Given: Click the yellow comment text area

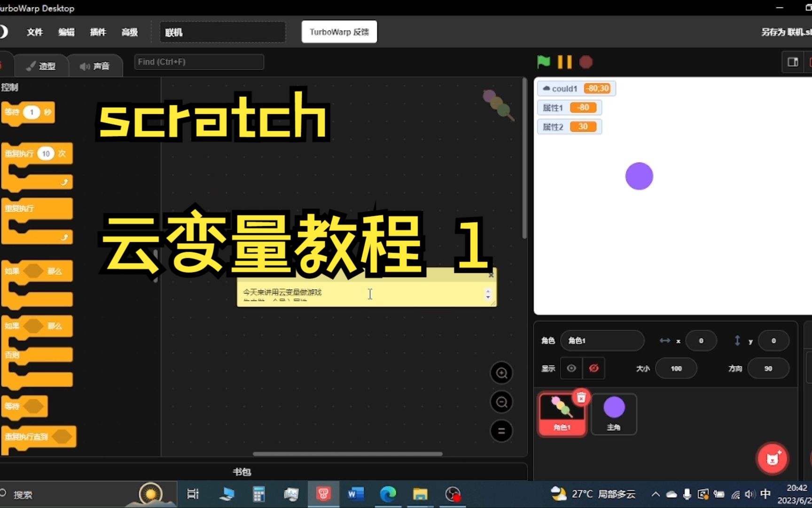Looking at the screenshot, I should click(x=362, y=294).
